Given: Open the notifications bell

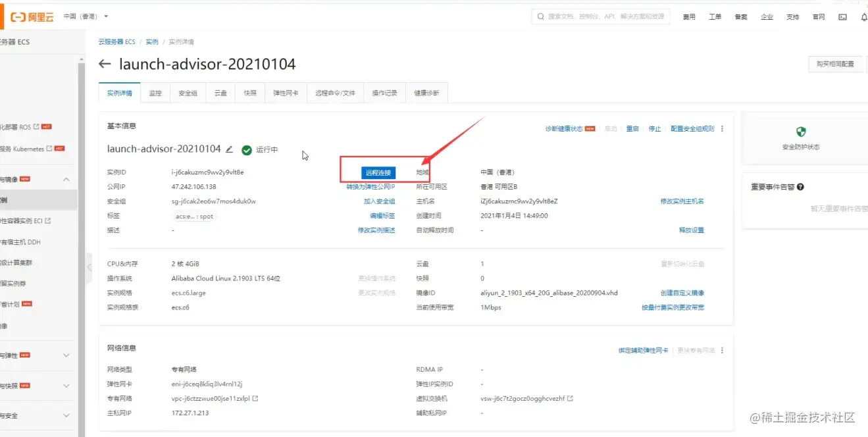Looking at the screenshot, I should point(863,17).
